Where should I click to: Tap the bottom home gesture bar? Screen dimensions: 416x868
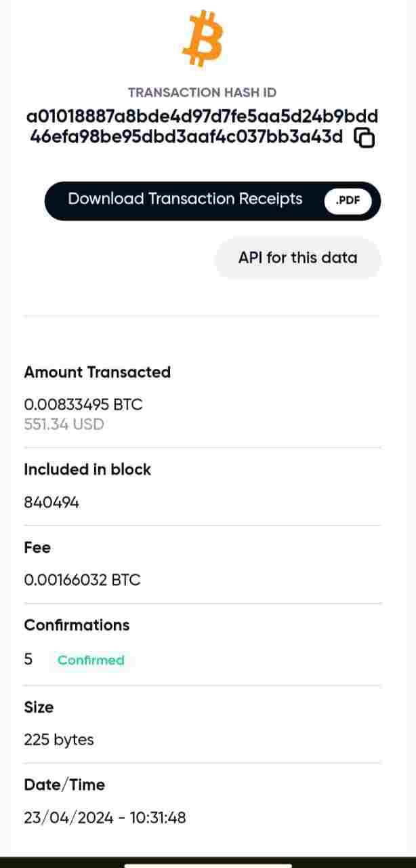208,865
